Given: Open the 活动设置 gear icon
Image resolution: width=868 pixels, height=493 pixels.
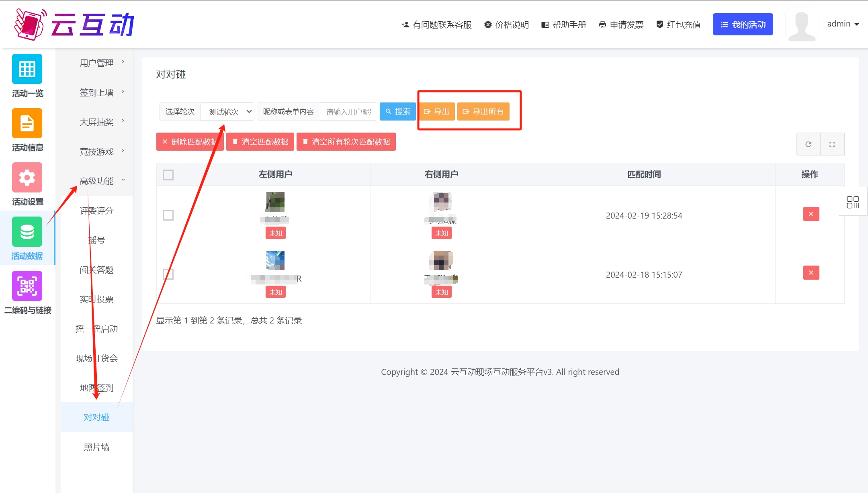Looking at the screenshot, I should tap(27, 177).
